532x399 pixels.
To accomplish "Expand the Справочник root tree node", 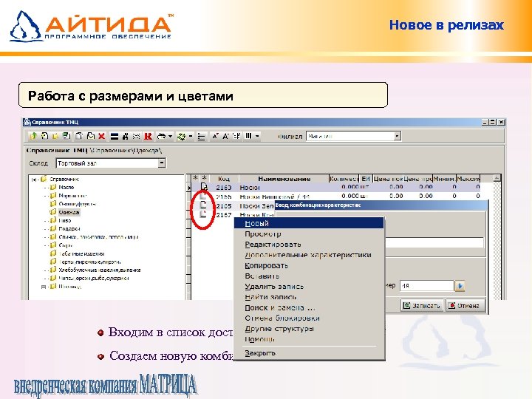I will 33,179.
